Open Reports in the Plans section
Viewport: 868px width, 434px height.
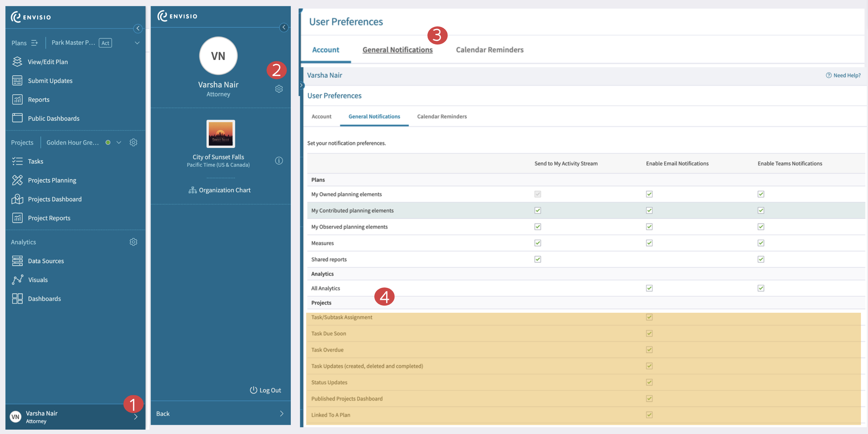tap(39, 99)
